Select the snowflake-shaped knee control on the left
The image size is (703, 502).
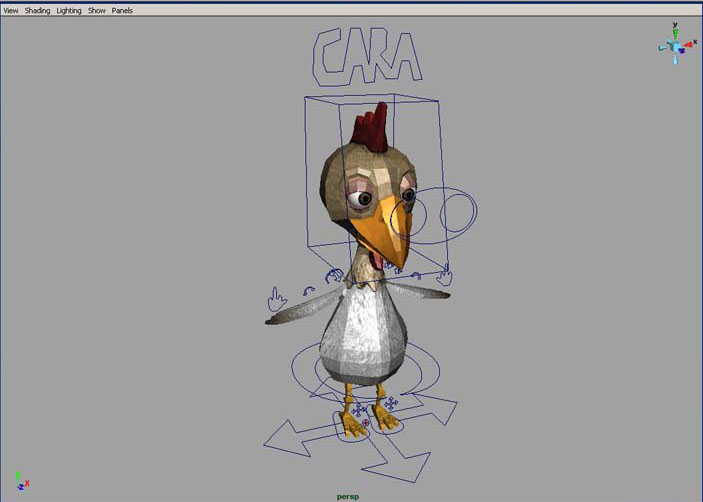click(x=358, y=410)
